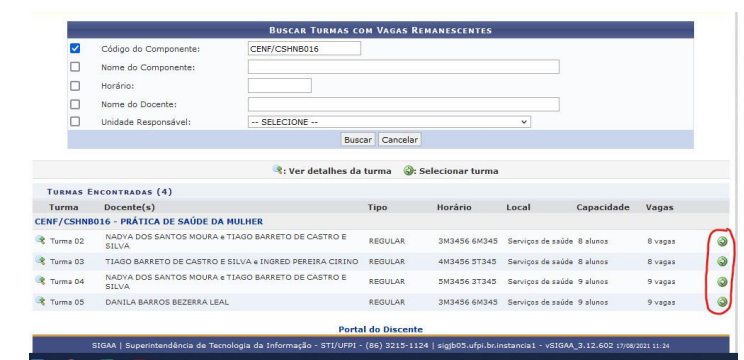The height and width of the screenshot is (360, 744).
Task: Select Turma 04 with green arrow
Action: 722,282
